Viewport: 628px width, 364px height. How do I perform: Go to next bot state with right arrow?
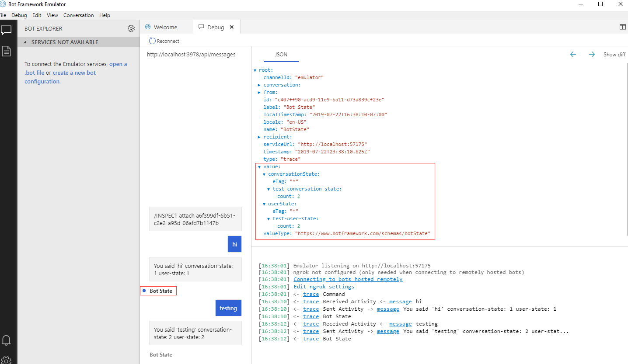click(x=592, y=54)
